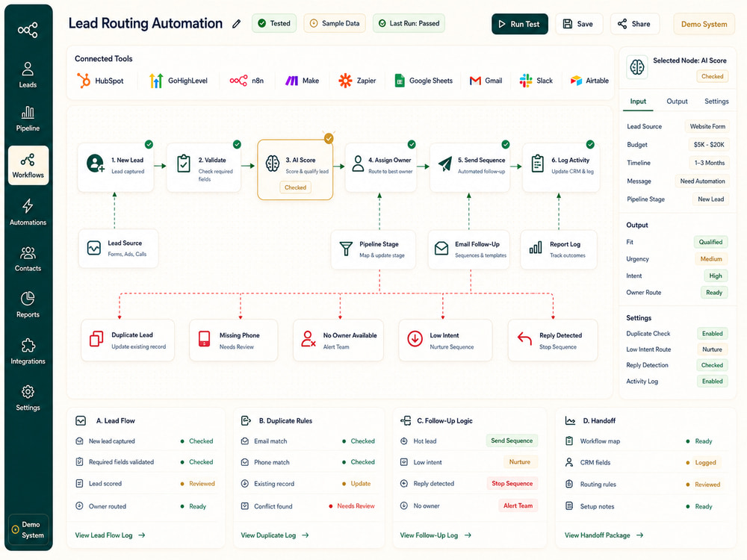The image size is (747, 560).
Task: Open the Pipeline sidebar section
Action: [x=28, y=119]
